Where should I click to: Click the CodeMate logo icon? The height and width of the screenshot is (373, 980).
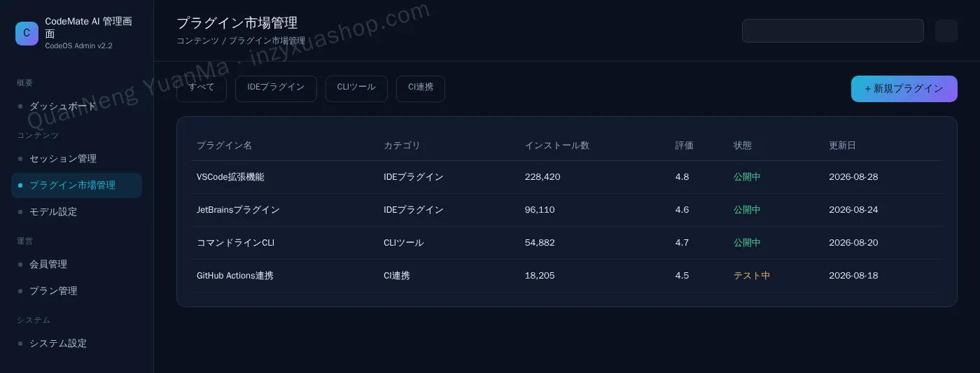tap(27, 33)
